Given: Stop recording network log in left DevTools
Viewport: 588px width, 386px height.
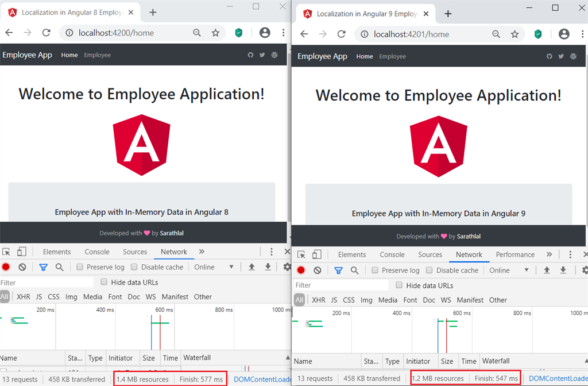Looking at the screenshot, I should pyautogui.click(x=6, y=267).
